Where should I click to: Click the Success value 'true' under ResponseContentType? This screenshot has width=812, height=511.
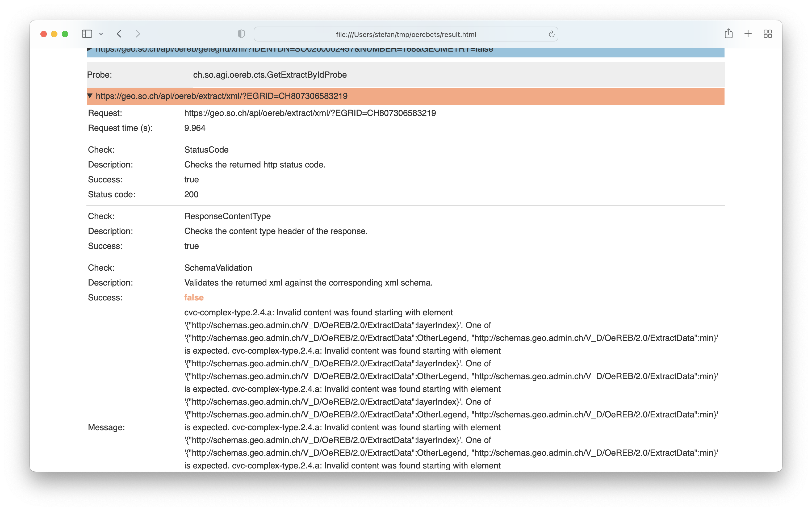pyautogui.click(x=191, y=246)
